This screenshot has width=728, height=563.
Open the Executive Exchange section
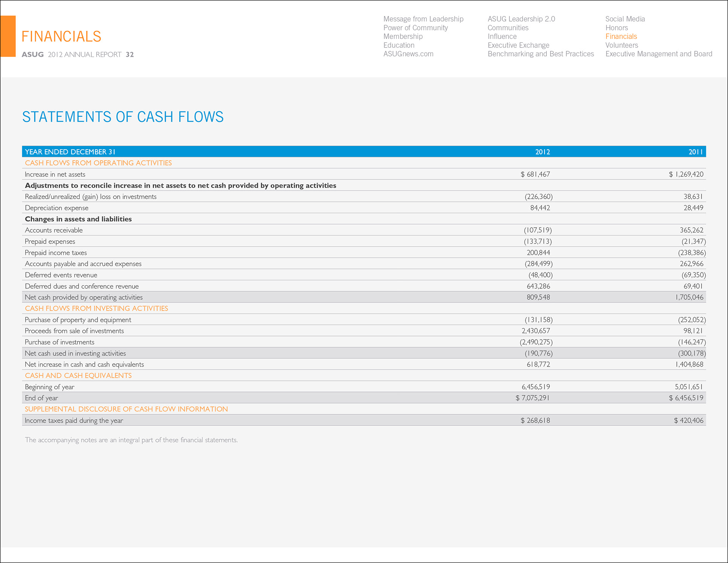pos(518,45)
